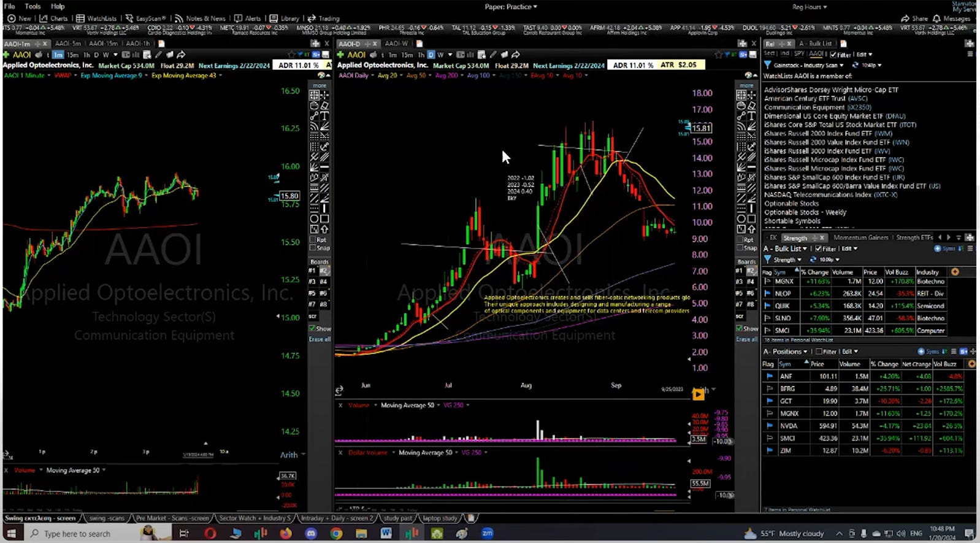Click the green plus icon beside AAOI on the daily chart
Screen dimensions: 980x543
click(341, 55)
